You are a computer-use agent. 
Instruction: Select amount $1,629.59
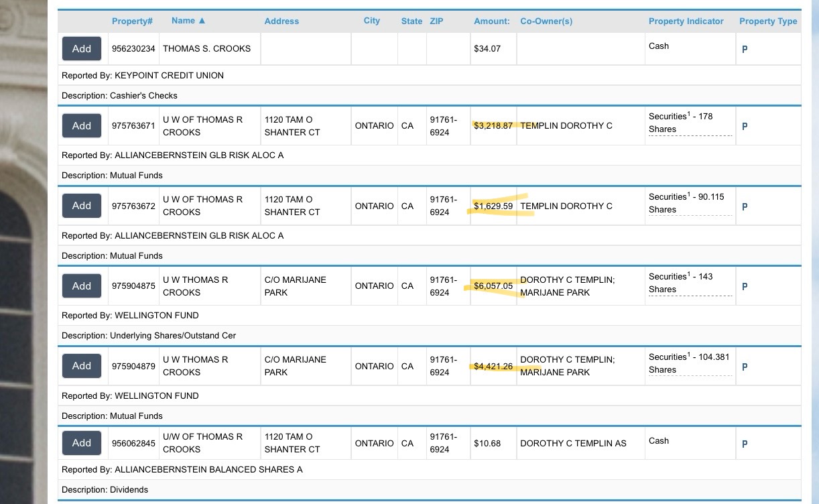coord(493,206)
